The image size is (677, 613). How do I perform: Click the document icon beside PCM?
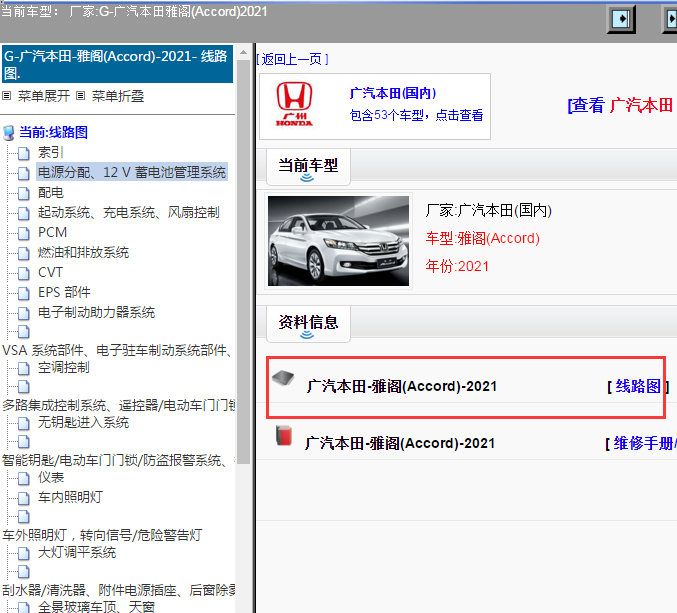tap(24, 233)
